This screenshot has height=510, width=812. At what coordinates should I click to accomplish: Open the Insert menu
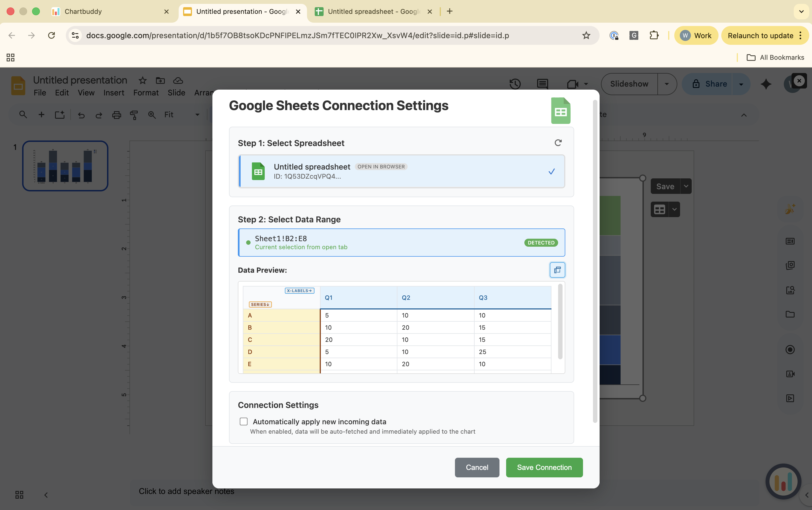coord(114,93)
